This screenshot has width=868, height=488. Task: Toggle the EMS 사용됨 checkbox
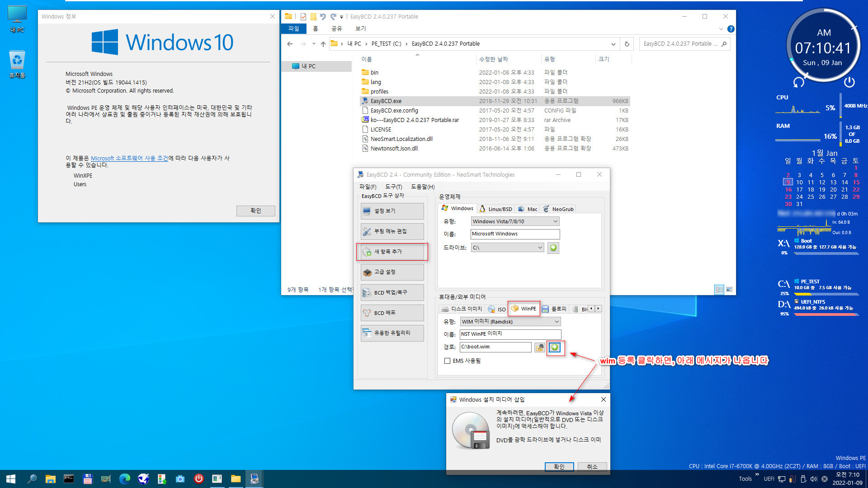click(447, 361)
